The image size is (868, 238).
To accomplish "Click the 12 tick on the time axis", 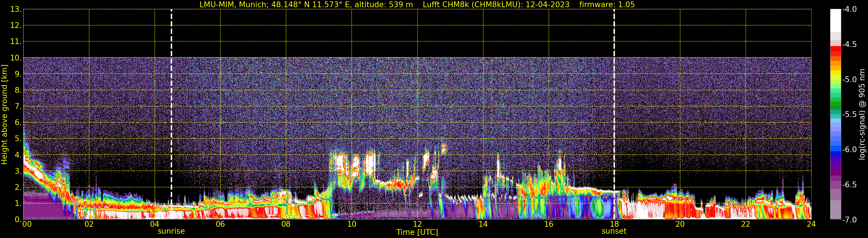I will (x=417, y=224).
